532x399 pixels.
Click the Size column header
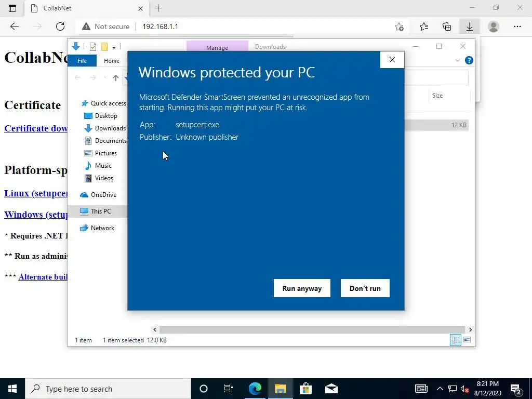point(449,96)
